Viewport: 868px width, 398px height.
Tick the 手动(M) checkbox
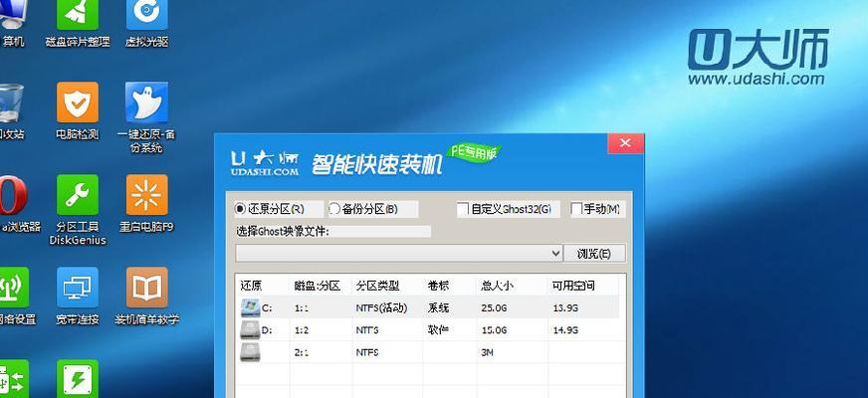click(x=576, y=209)
